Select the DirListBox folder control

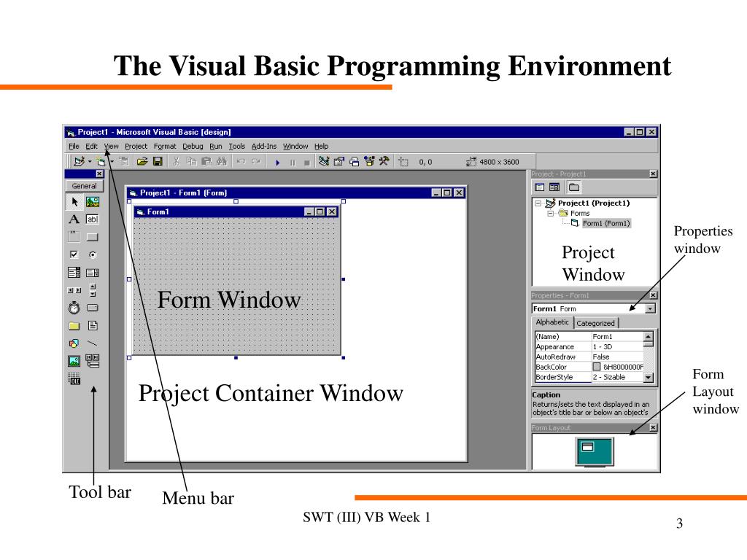(x=74, y=326)
